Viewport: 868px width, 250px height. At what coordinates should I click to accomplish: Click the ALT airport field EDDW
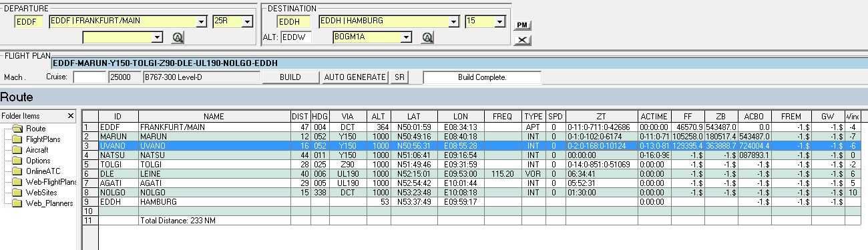(296, 37)
